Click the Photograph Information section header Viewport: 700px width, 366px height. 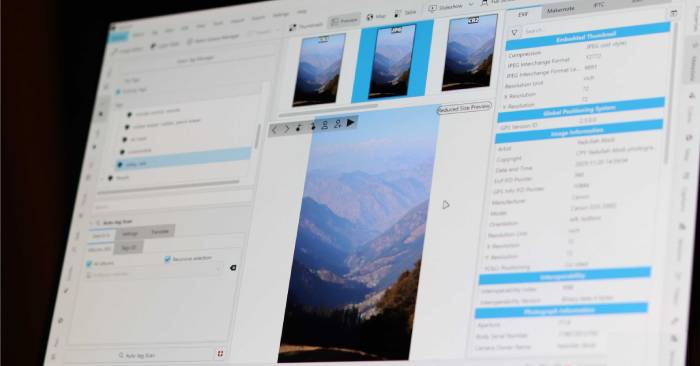pos(561,310)
